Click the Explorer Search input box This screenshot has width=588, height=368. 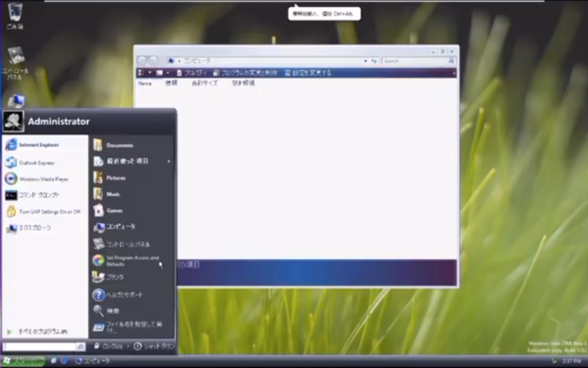414,61
